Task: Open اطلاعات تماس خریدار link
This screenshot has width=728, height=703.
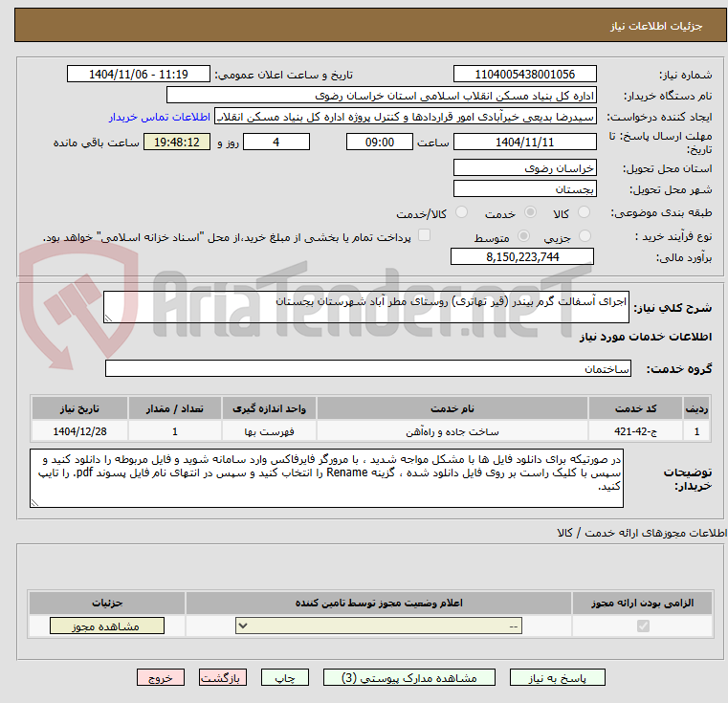Action: 159,117
